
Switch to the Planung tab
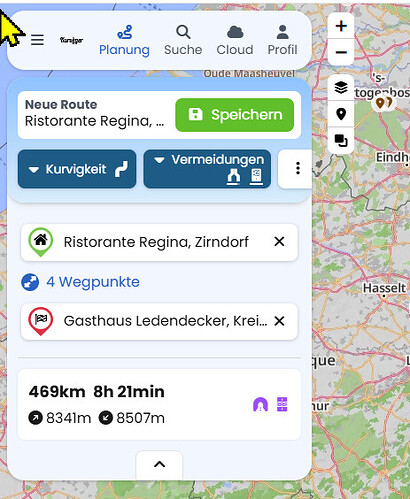click(124, 40)
